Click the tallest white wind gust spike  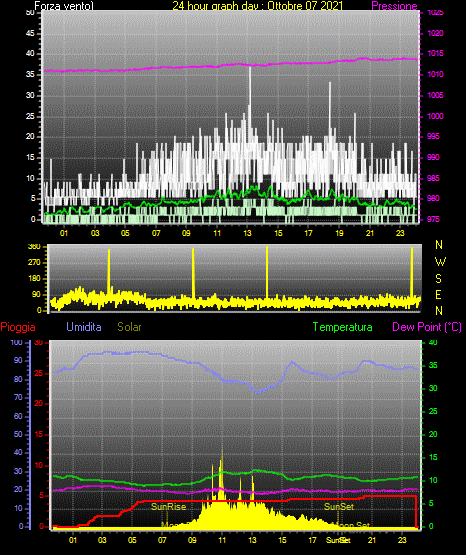[x=250, y=99]
